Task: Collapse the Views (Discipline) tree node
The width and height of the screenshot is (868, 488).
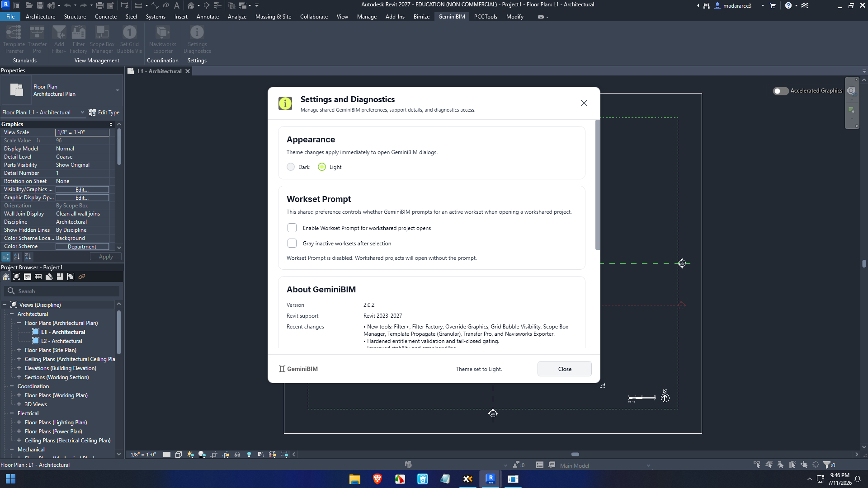Action: (5, 305)
